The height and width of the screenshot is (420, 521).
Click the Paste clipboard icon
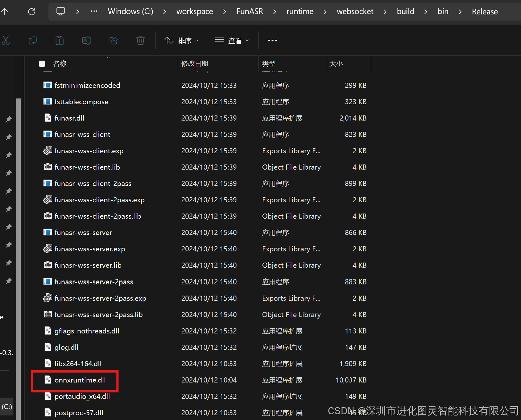pos(60,40)
